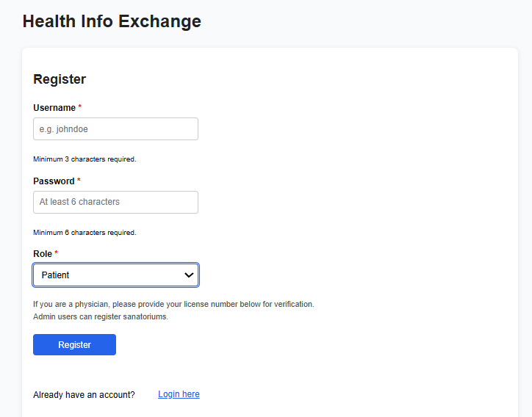Select the Patient value in Role combo box
Screen dimensions: 532x417
tap(56, 275)
